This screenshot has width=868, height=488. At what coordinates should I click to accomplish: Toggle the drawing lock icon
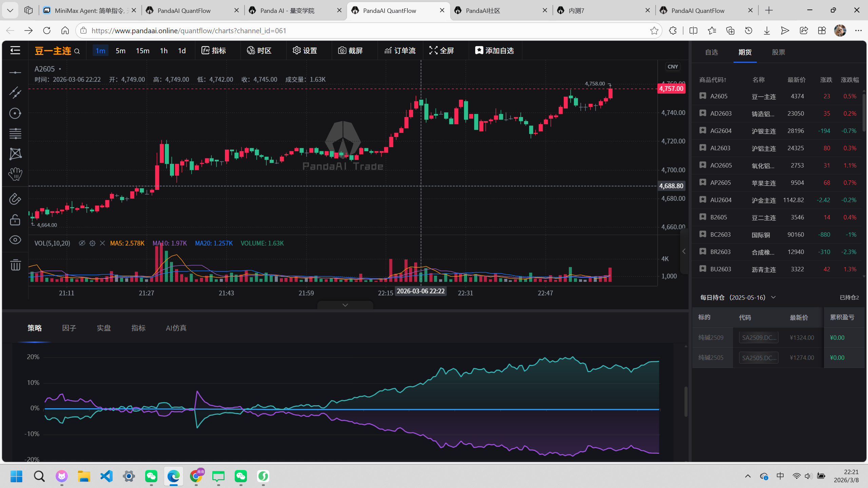click(15, 220)
